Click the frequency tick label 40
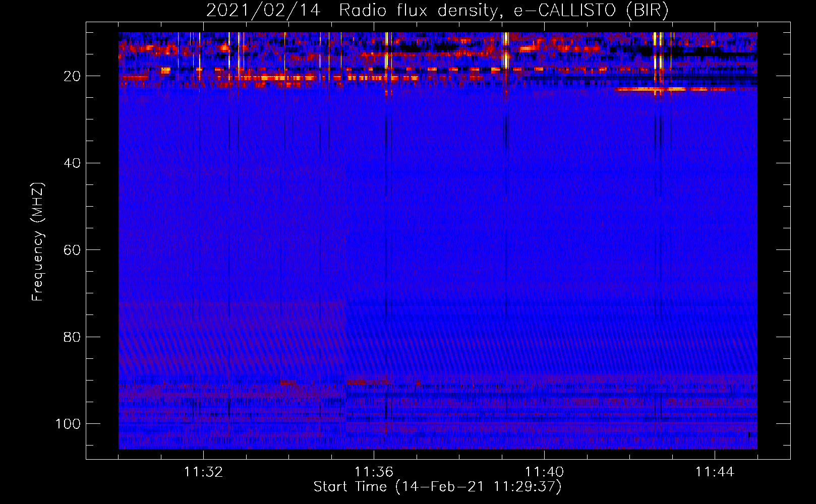This screenshot has height=504, width=816. pos(73,163)
